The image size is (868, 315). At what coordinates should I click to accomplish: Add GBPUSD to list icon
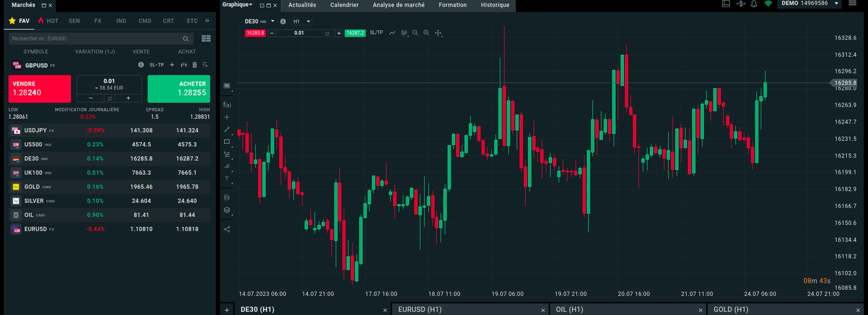[x=205, y=64]
